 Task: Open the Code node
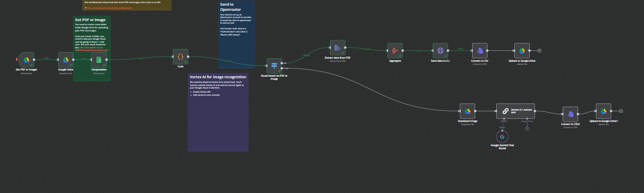180,57
